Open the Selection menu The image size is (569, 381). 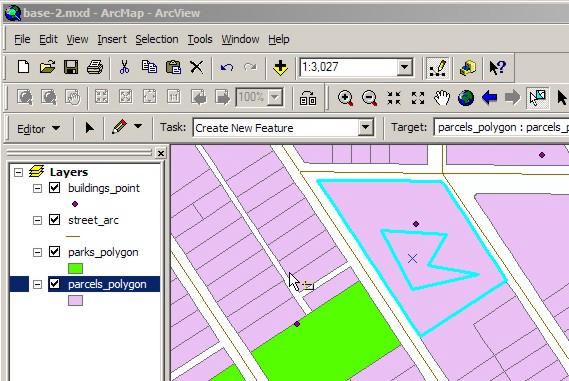157,39
